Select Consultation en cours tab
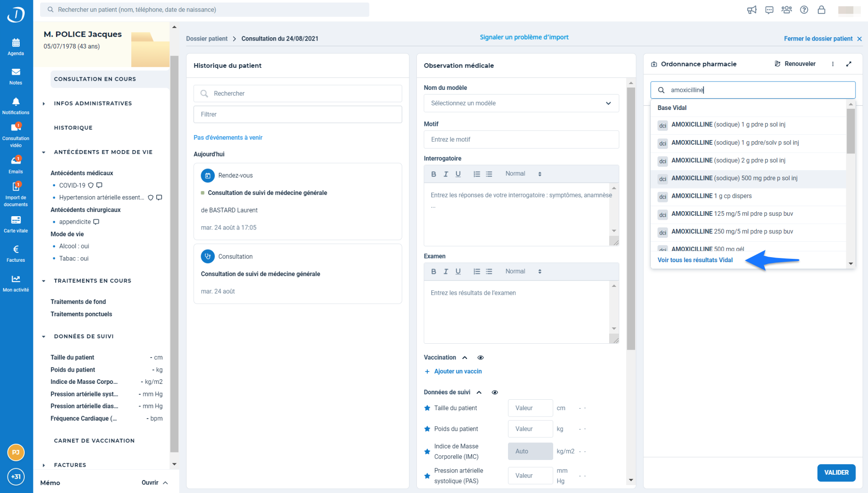 [95, 79]
